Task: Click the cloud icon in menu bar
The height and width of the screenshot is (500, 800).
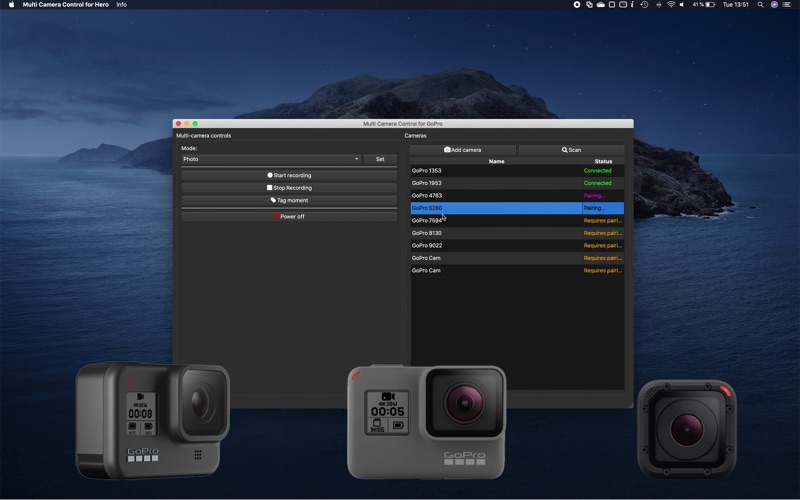Action: tap(601, 5)
